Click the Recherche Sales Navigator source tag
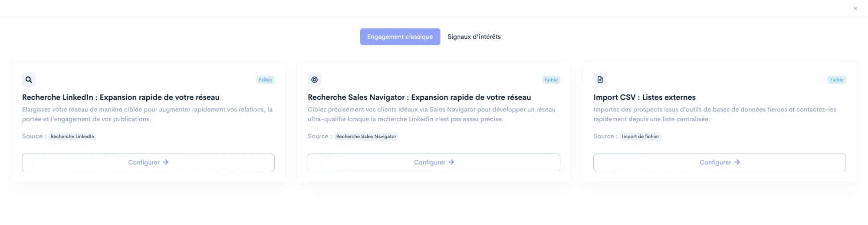868x225 pixels. tap(366, 137)
